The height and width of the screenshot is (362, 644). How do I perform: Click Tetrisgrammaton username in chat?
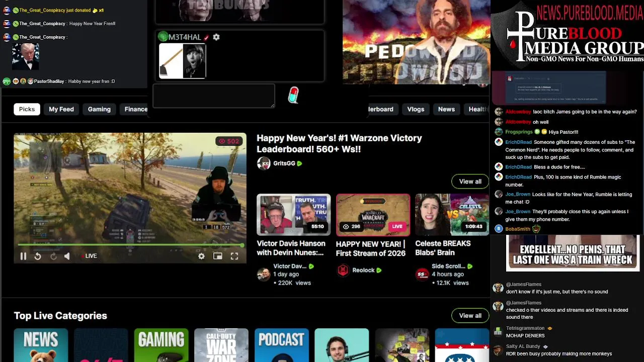525,328
